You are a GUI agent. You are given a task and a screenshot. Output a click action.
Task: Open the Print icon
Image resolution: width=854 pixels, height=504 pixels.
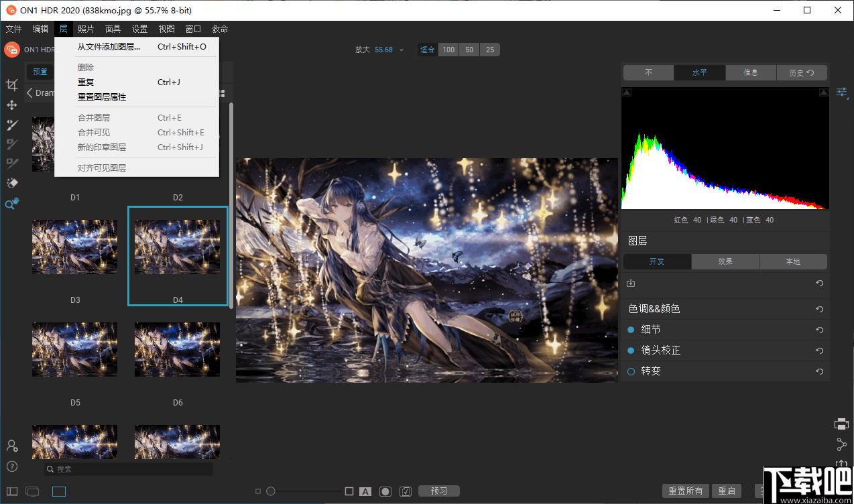(841, 424)
